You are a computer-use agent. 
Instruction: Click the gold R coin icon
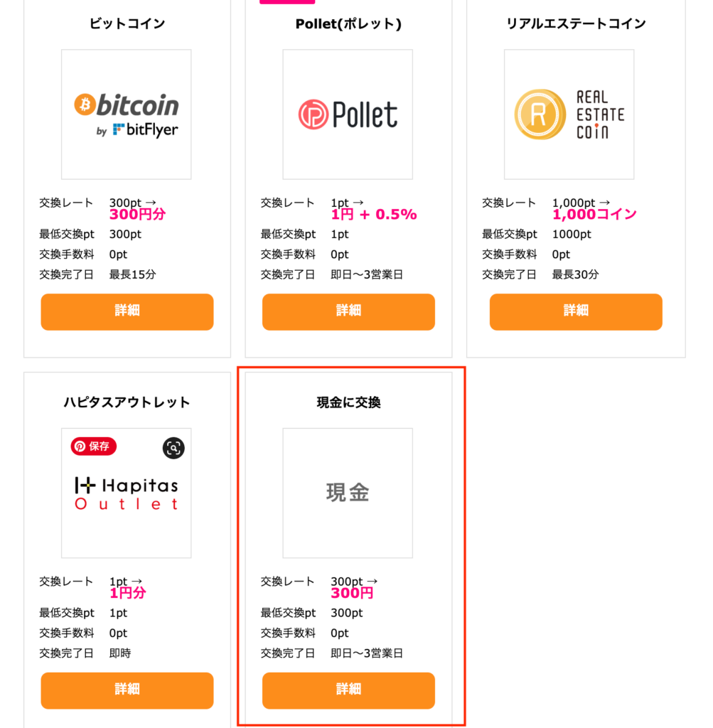coord(539,114)
